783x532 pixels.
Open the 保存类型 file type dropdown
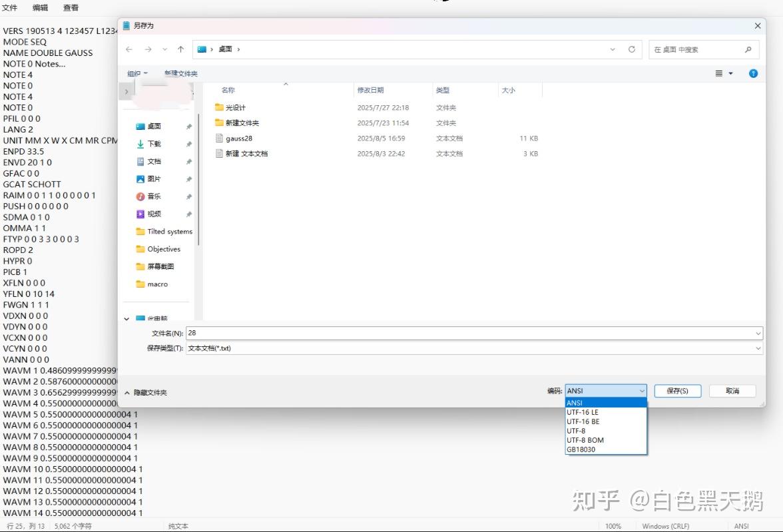[x=758, y=348]
